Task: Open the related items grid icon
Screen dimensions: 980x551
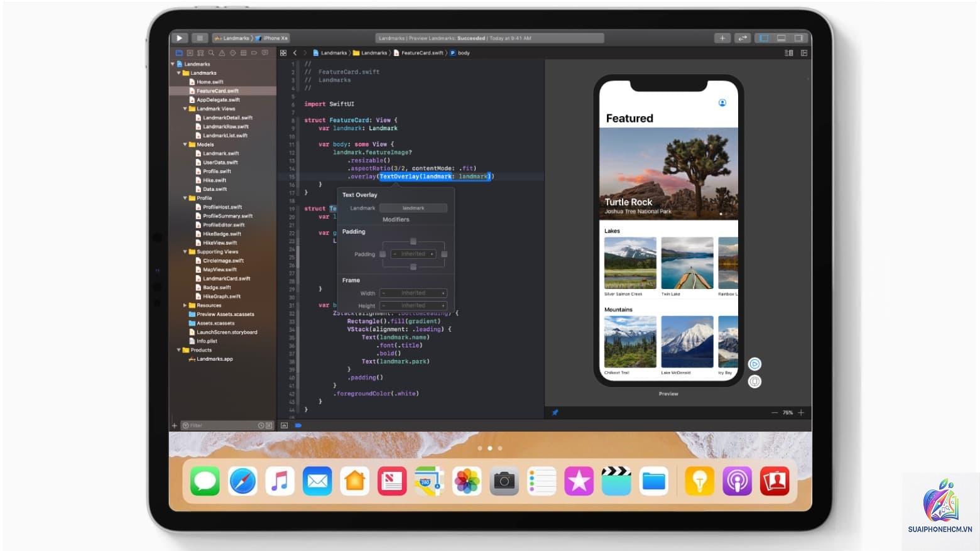Action: click(x=283, y=53)
